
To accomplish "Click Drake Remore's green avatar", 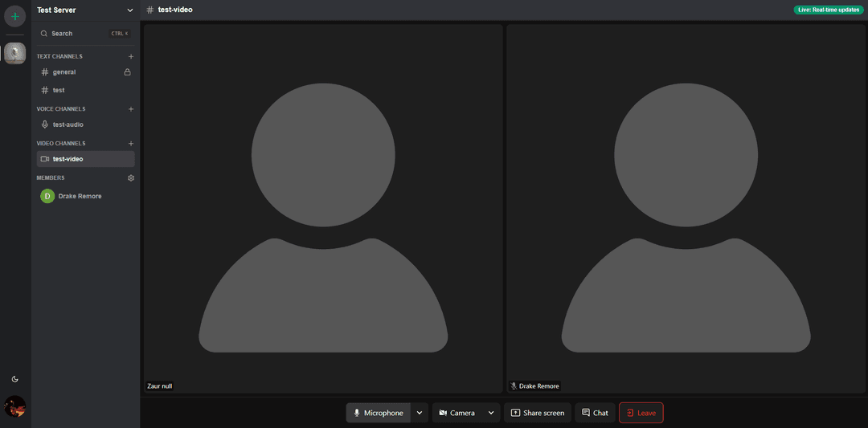I will tap(47, 196).
